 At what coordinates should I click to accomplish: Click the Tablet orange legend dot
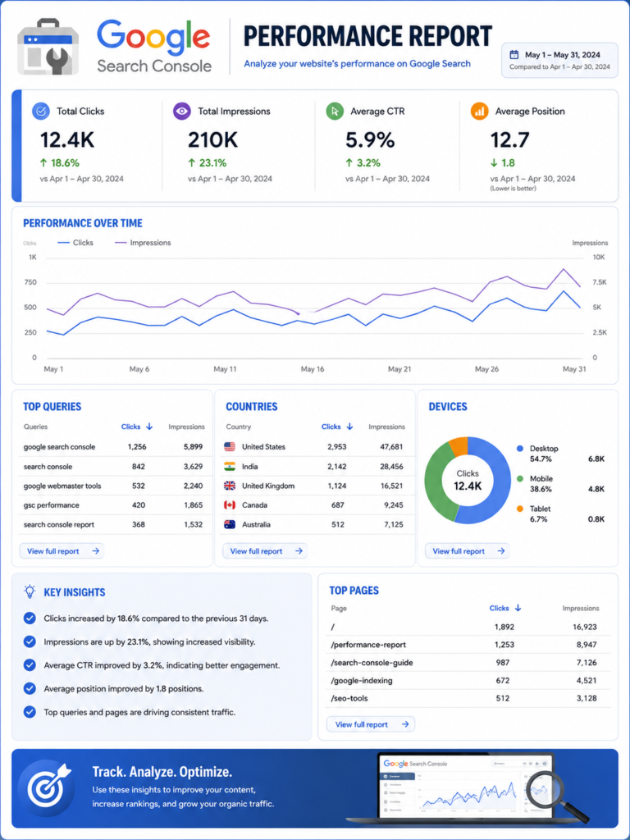coord(519,509)
